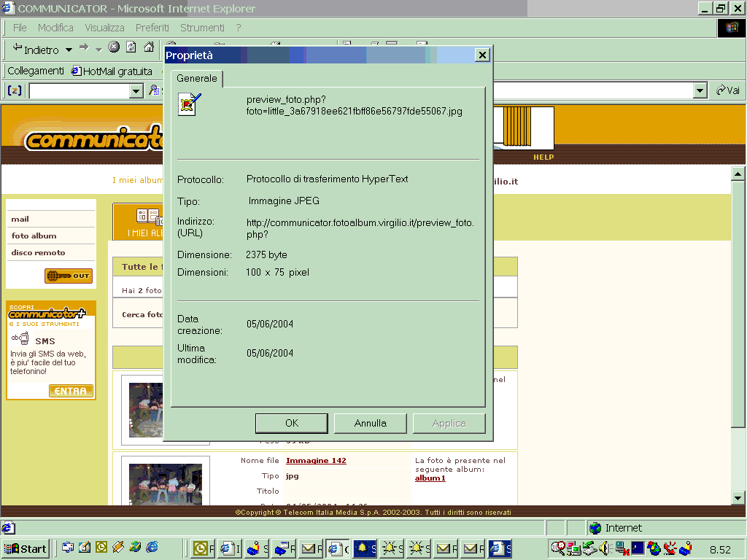Launch Internet Explorer from quick launch
The width and height of the screenshot is (747, 560).
click(152, 548)
